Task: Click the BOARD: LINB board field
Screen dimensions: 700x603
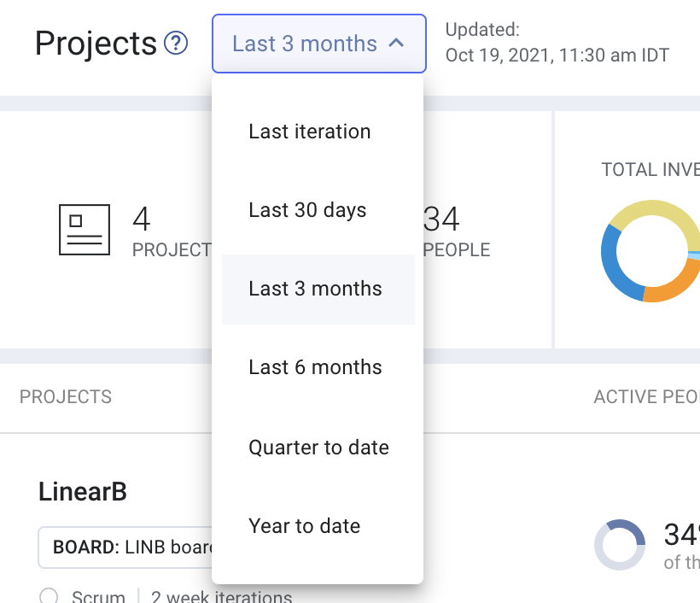Action: [125, 547]
